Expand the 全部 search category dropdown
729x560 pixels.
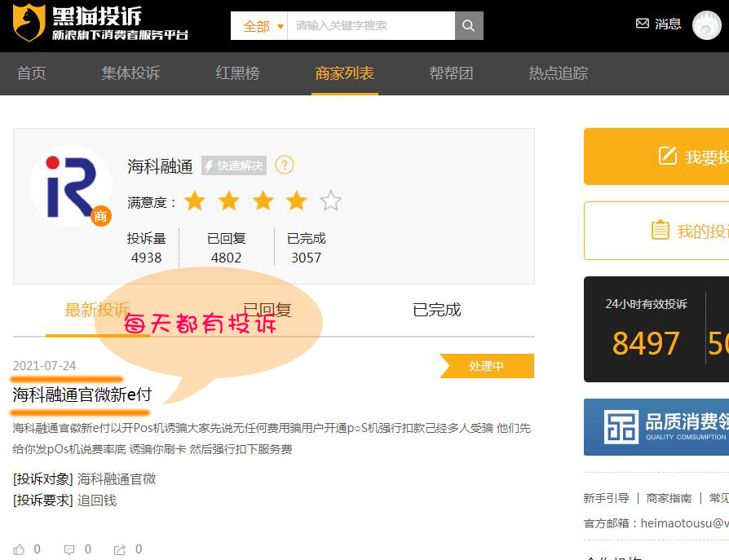click(x=259, y=25)
